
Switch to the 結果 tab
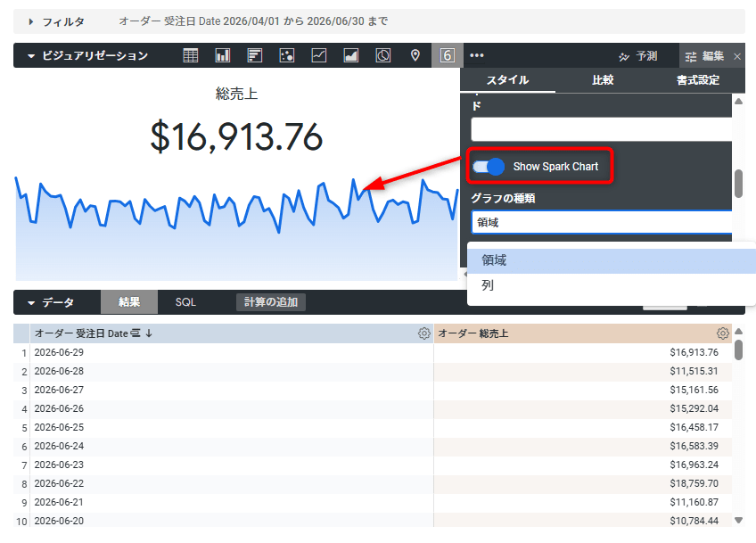[x=129, y=302]
